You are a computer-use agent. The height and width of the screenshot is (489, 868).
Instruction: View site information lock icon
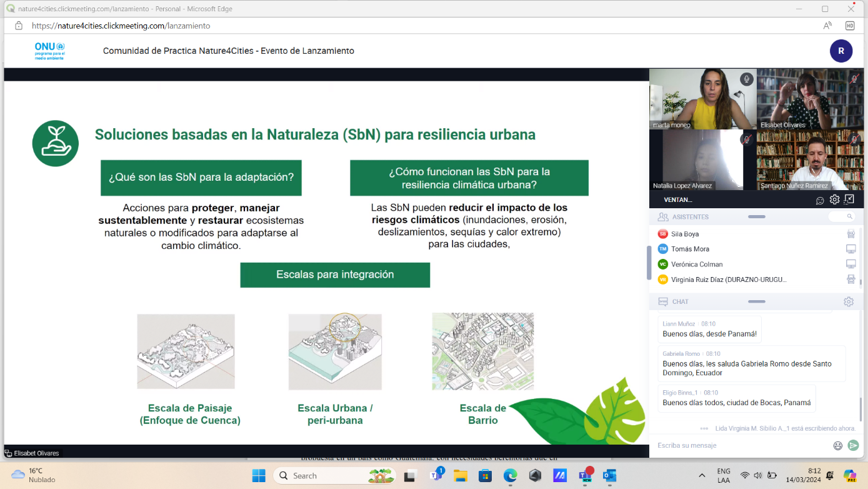pos(18,26)
